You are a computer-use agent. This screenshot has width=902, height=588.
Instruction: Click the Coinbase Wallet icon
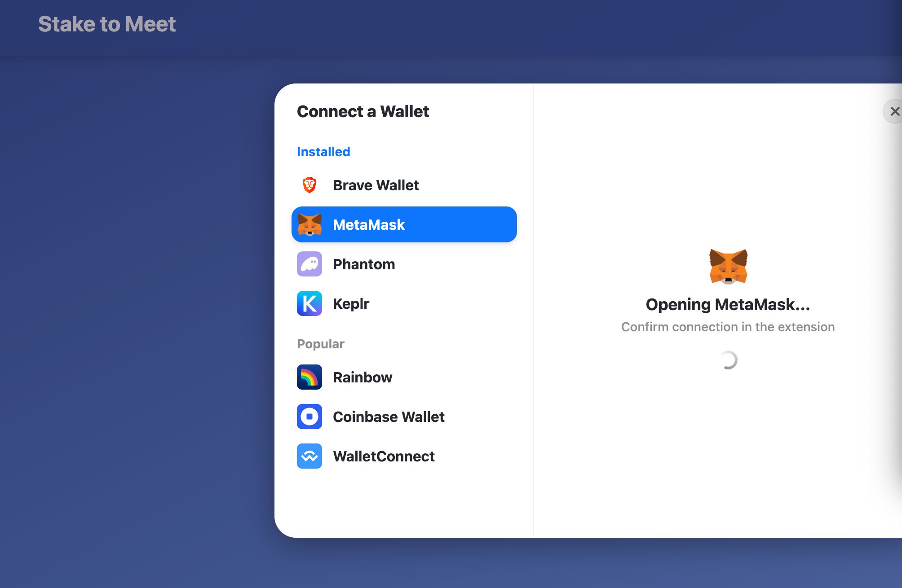tap(310, 416)
